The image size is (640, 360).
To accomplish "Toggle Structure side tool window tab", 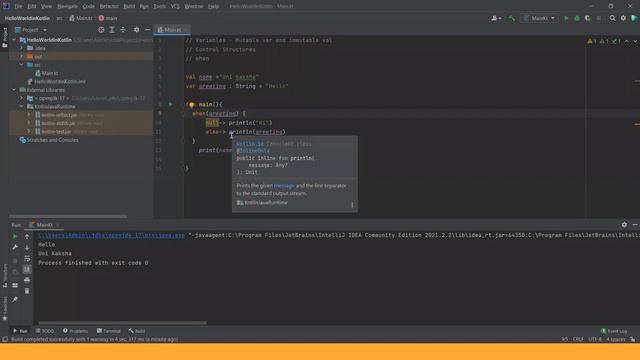I will coord(4,276).
